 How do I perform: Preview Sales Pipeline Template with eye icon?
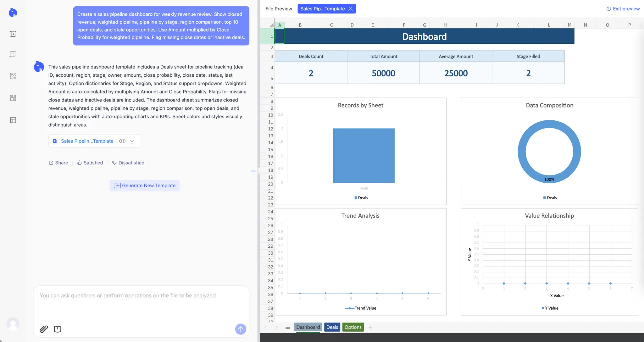[122, 141]
